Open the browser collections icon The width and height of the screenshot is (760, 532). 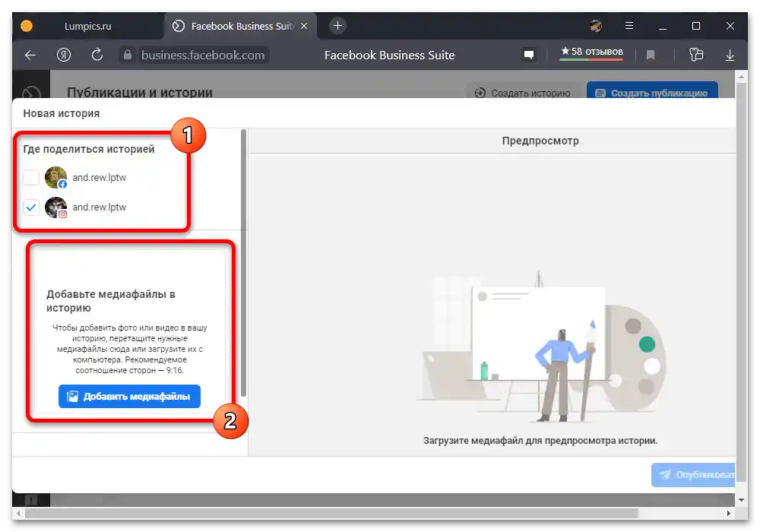[696, 55]
